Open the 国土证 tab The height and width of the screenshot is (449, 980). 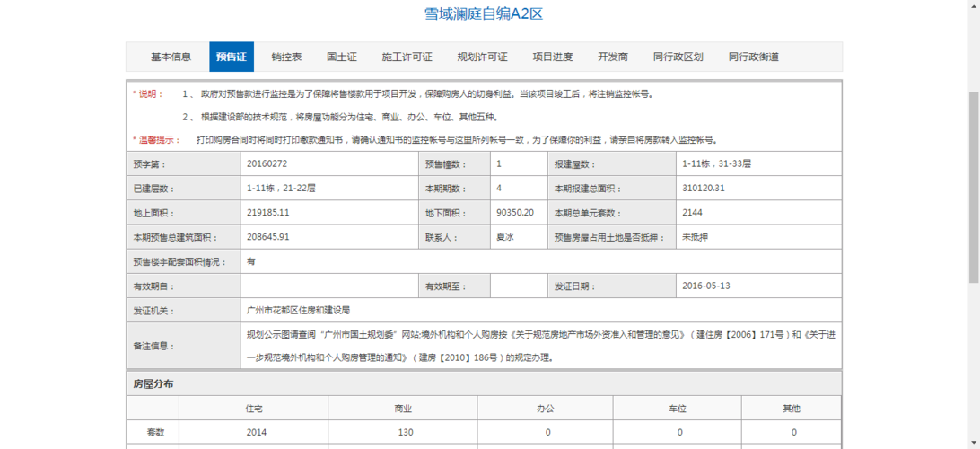click(x=342, y=57)
